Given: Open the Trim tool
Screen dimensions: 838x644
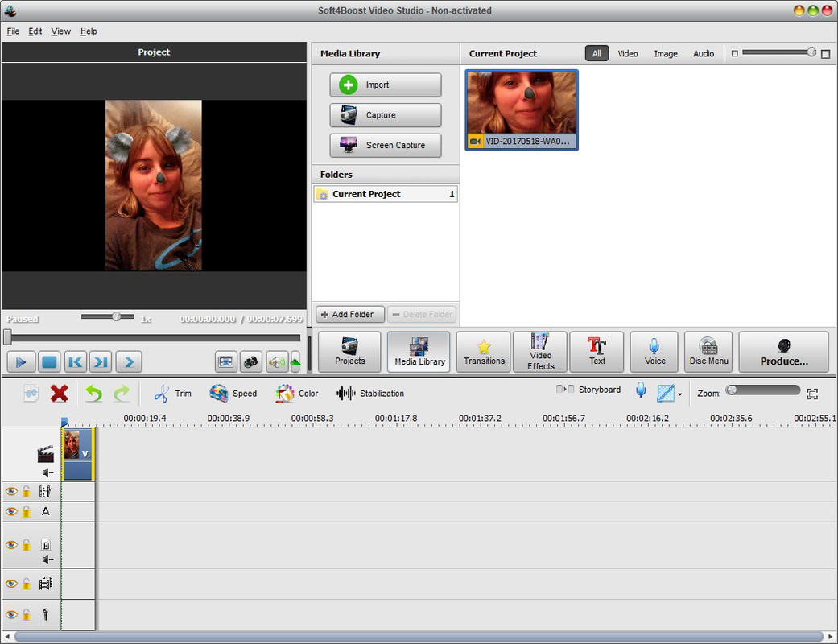Looking at the screenshot, I should [x=172, y=394].
